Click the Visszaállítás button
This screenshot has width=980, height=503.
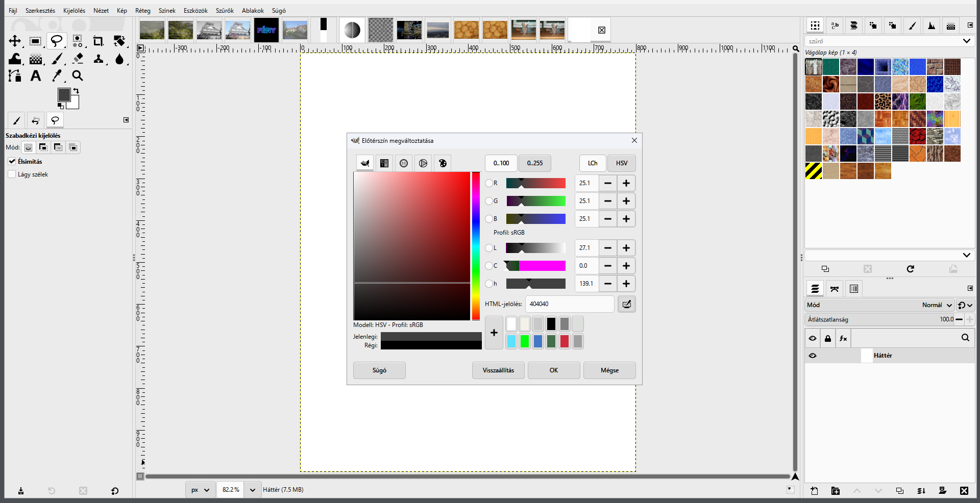tap(498, 370)
